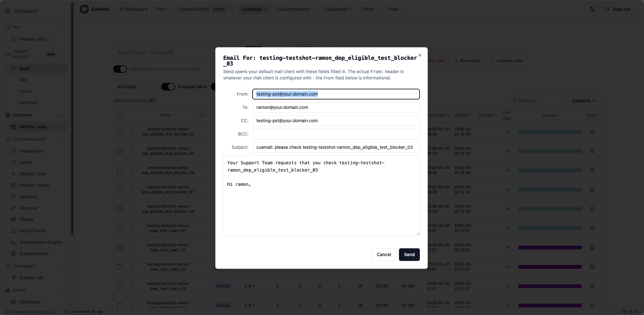This screenshot has width=644, height=315.
Task: Toggle the Pick from list switch
Action: (120, 69)
